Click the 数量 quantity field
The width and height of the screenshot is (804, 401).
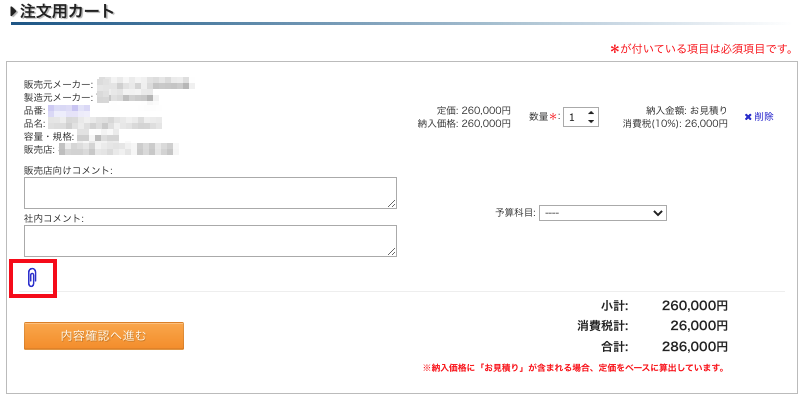click(575, 117)
